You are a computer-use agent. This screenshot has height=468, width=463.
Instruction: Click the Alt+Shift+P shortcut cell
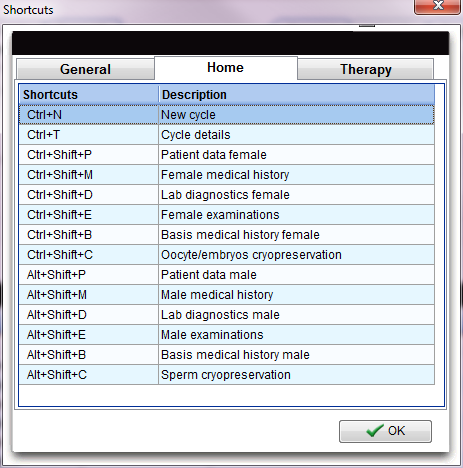pos(89,275)
